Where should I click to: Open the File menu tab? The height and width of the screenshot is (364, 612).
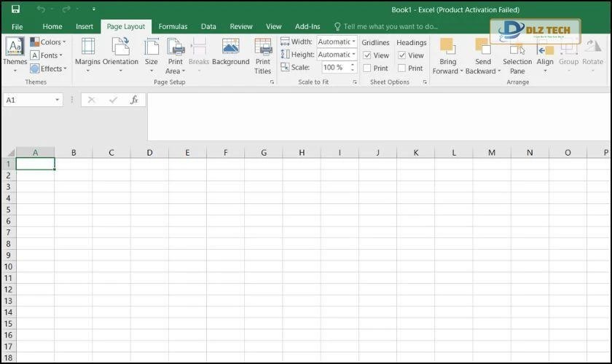pyautogui.click(x=17, y=26)
